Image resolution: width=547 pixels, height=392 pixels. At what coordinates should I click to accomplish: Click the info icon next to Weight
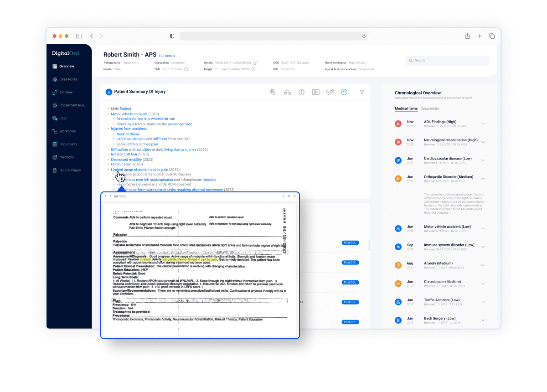255,62
